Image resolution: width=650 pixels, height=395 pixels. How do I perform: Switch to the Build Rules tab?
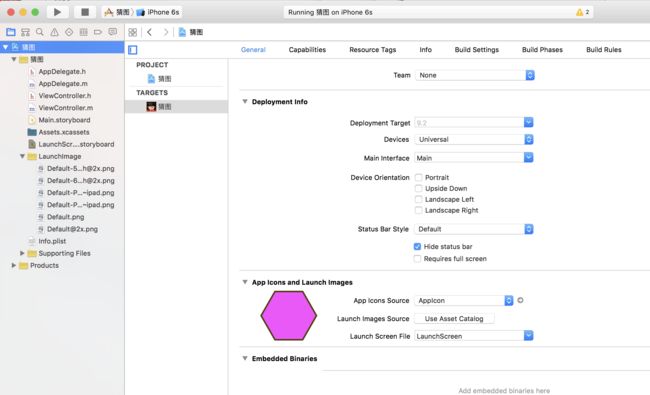604,50
